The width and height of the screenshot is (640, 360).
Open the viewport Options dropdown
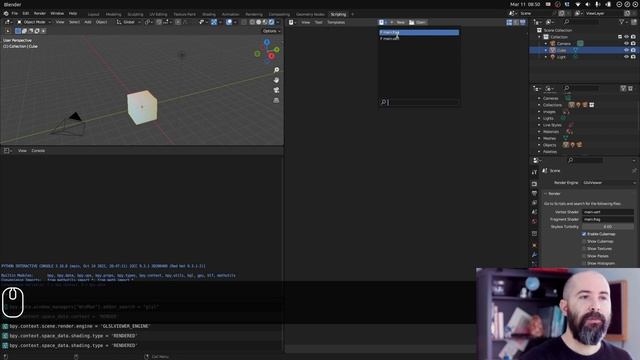271,31
